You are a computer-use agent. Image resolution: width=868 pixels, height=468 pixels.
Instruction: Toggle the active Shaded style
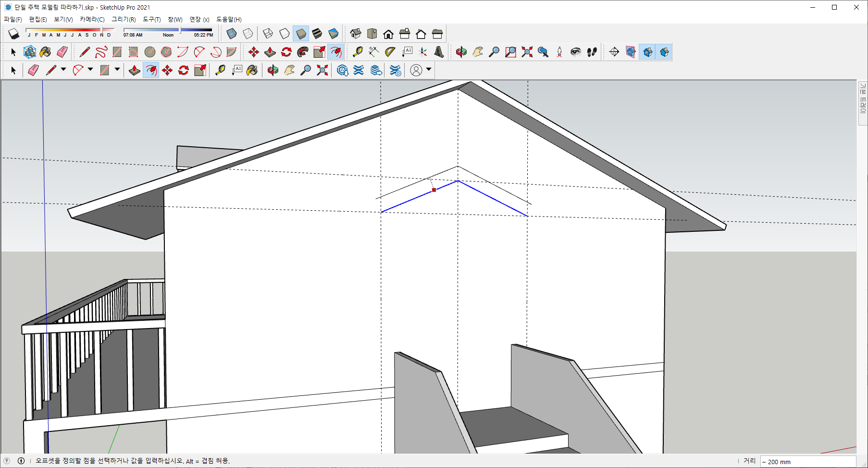click(x=301, y=34)
